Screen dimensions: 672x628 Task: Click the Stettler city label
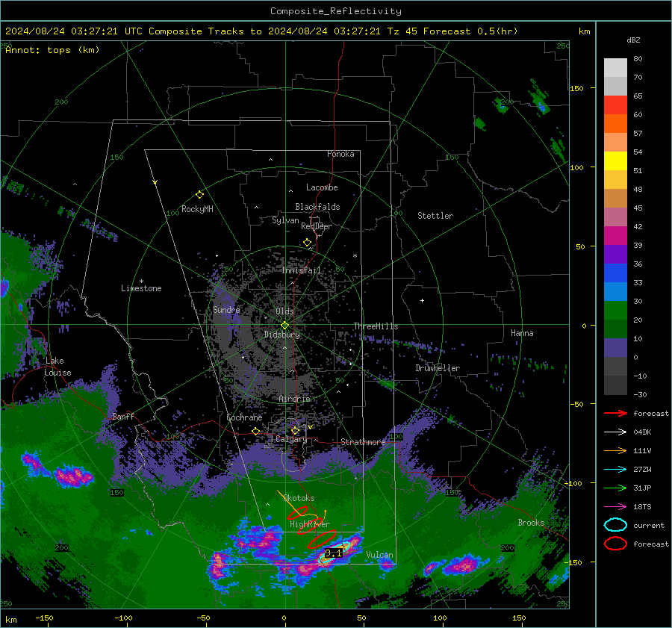(435, 216)
